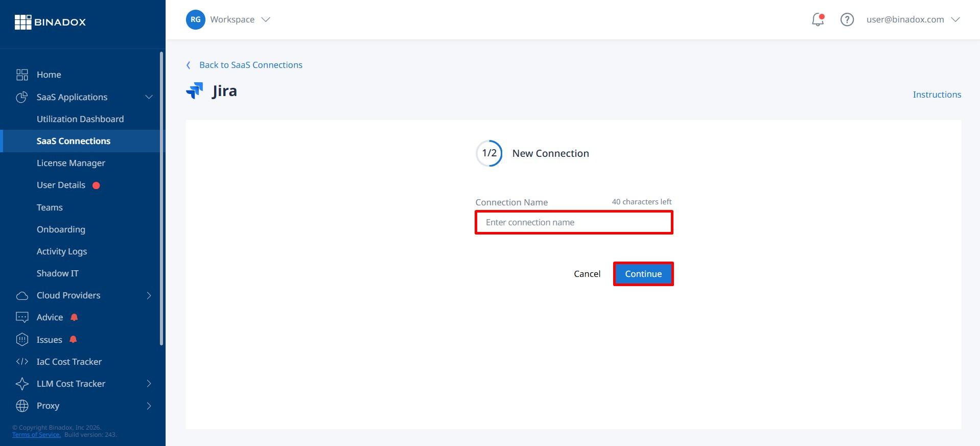This screenshot has width=980, height=446.
Task: Click the 'New Connection' heading
Action: click(550, 153)
